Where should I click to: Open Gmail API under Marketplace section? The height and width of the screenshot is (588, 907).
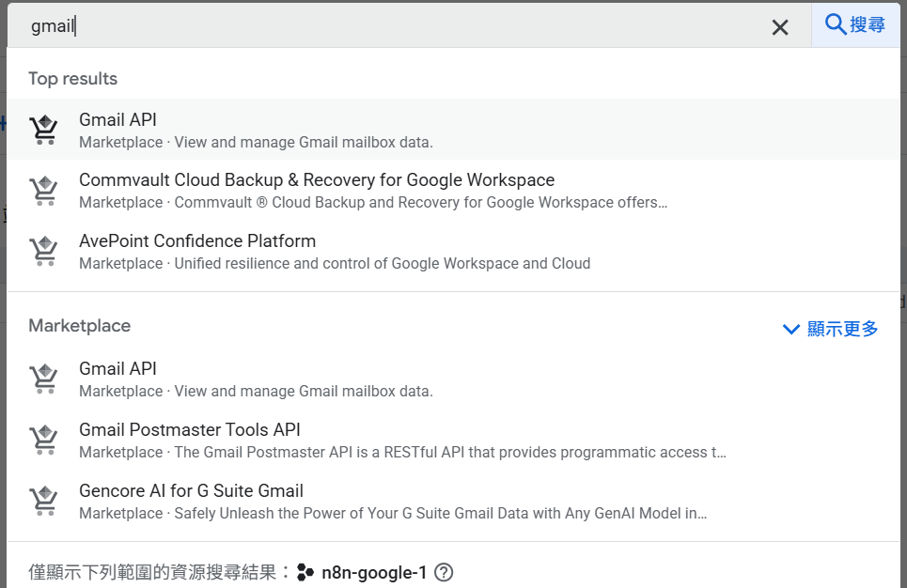117,368
